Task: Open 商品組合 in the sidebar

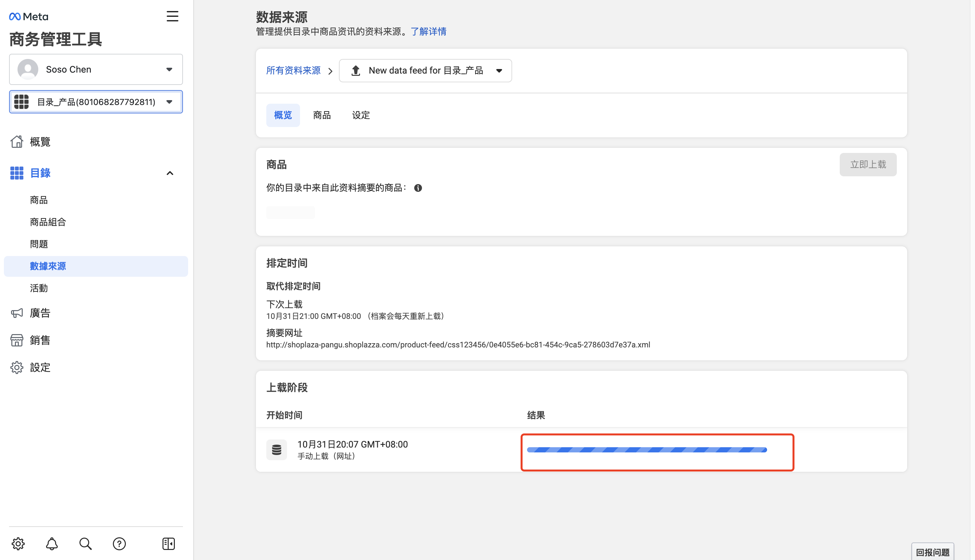Action: [48, 222]
